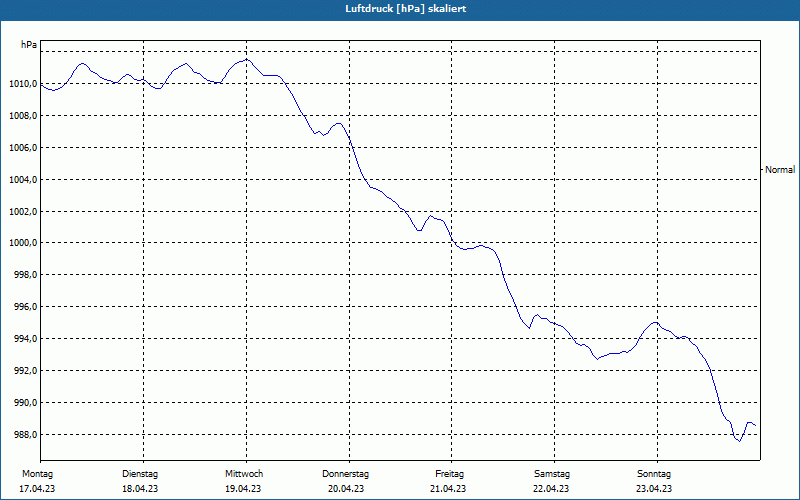Click the date 21.04.23
The width and height of the screenshot is (800, 500).
point(448,489)
